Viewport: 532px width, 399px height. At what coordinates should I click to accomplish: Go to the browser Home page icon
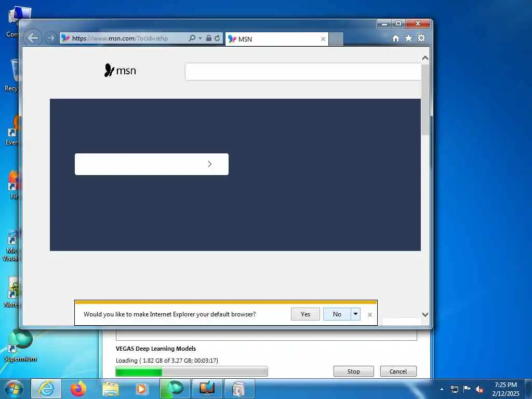[x=395, y=38]
